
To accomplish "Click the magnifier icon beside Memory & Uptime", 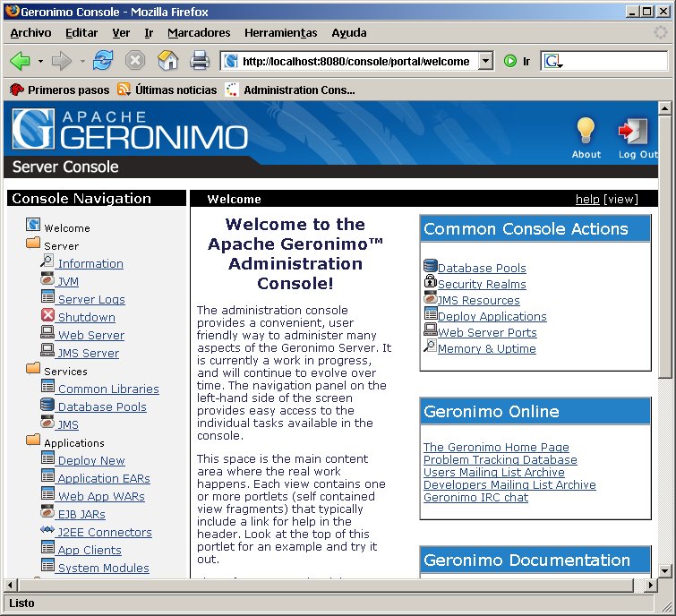I will (x=431, y=346).
